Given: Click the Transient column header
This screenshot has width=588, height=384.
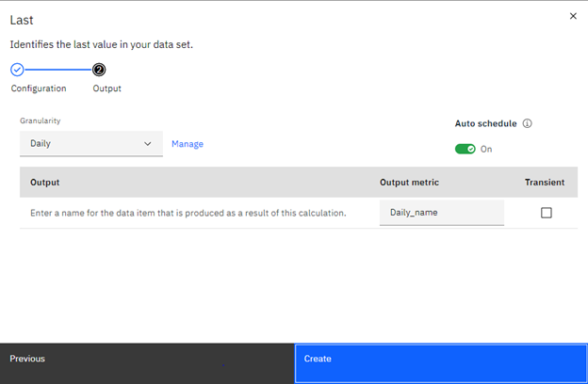Looking at the screenshot, I should (545, 183).
